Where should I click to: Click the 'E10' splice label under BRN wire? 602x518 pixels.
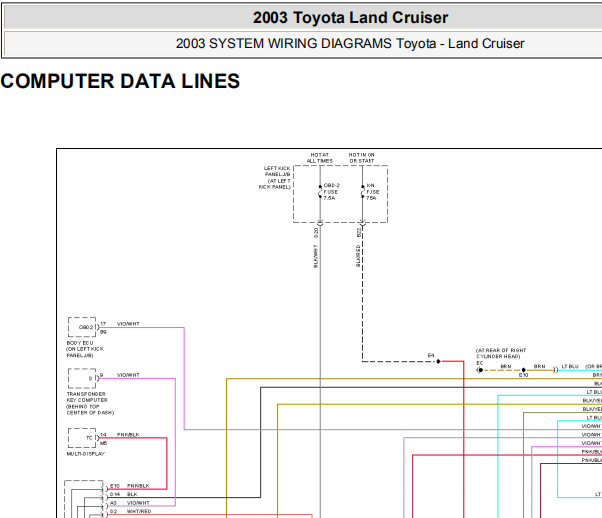point(523,375)
